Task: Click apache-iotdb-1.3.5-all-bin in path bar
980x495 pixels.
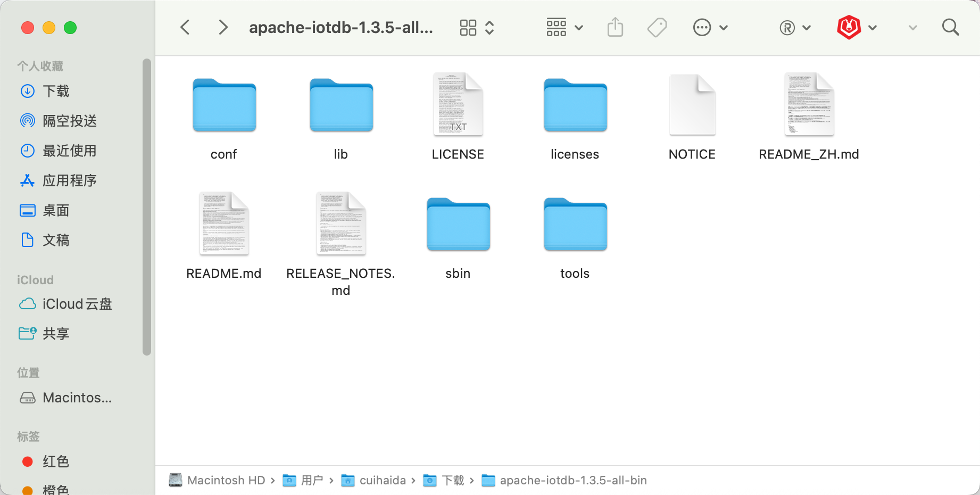Action: 564,480
